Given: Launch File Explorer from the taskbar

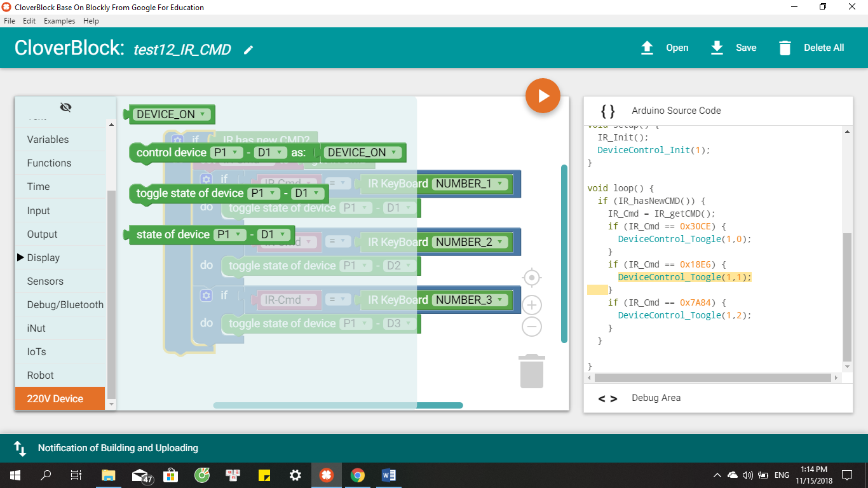Looking at the screenshot, I should point(109,475).
